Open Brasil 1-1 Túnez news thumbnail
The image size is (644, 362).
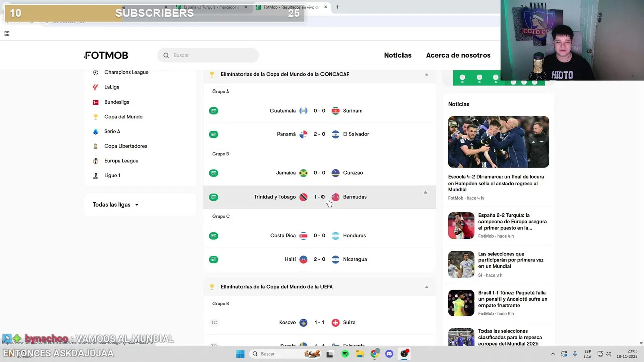[461, 303]
